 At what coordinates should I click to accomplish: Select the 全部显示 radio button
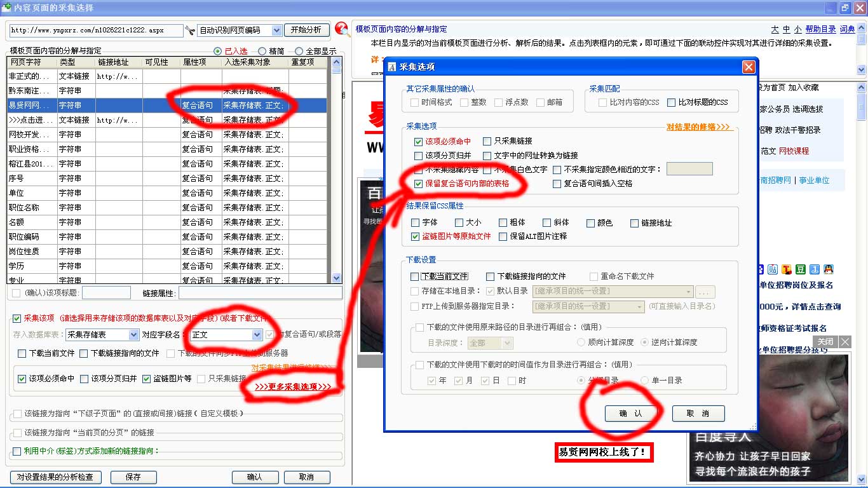pyautogui.click(x=299, y=51)
